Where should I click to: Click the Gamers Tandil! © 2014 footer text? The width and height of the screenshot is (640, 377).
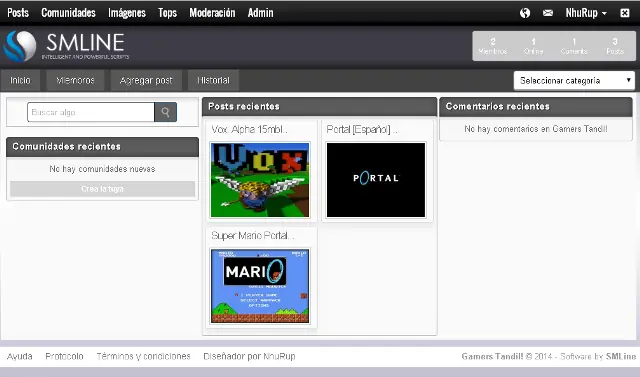507,356
